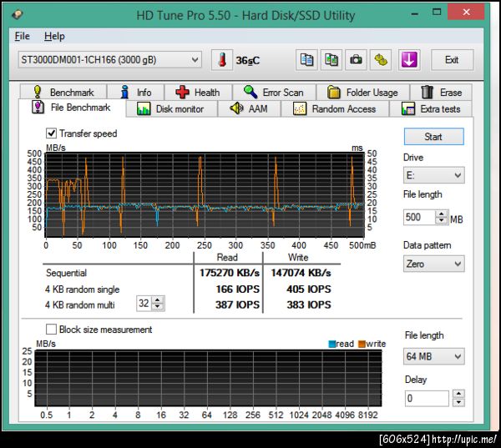Image resolution: width=501 pixels, height=448 pixels.
Task: Click the Exit button
Action: pyautogui.click(x=452, y=60)
